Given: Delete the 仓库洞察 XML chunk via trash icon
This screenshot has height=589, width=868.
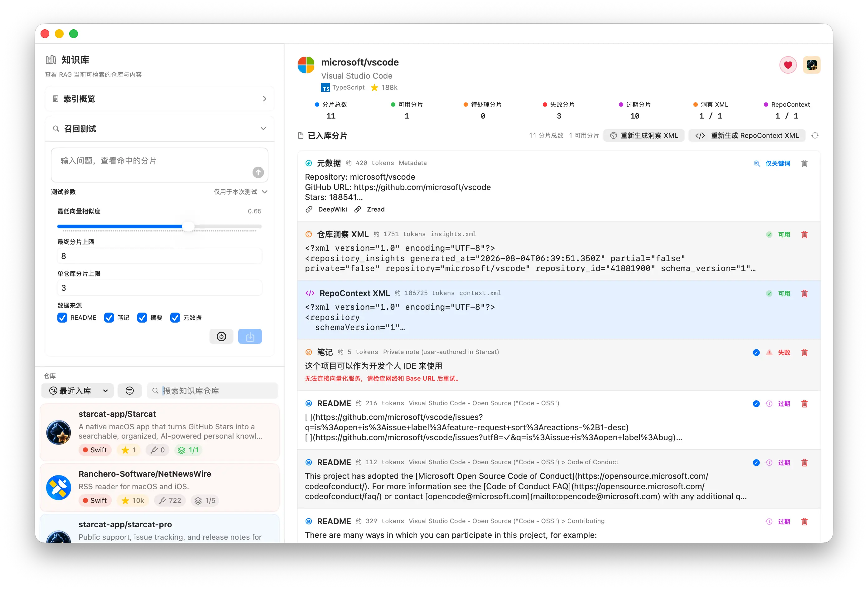Looking at the screenshot, I should [x=804, y=235].
